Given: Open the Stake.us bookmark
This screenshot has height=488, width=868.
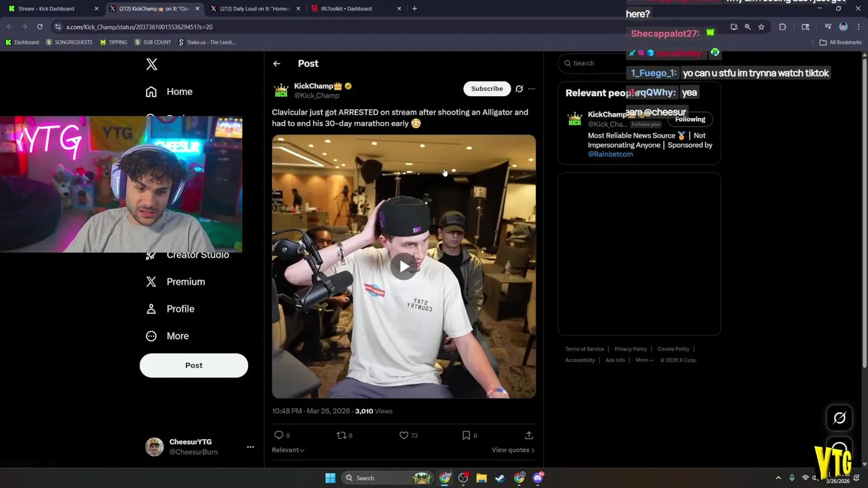Looking at the screenshot, I should (x=207, y=42).
